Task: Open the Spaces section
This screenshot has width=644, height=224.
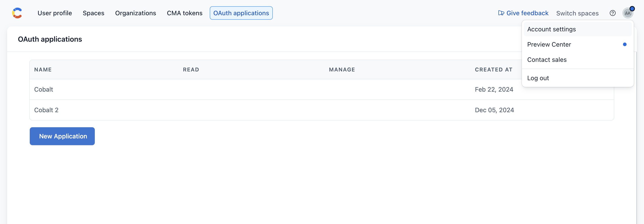Action: tap(93, 13)
